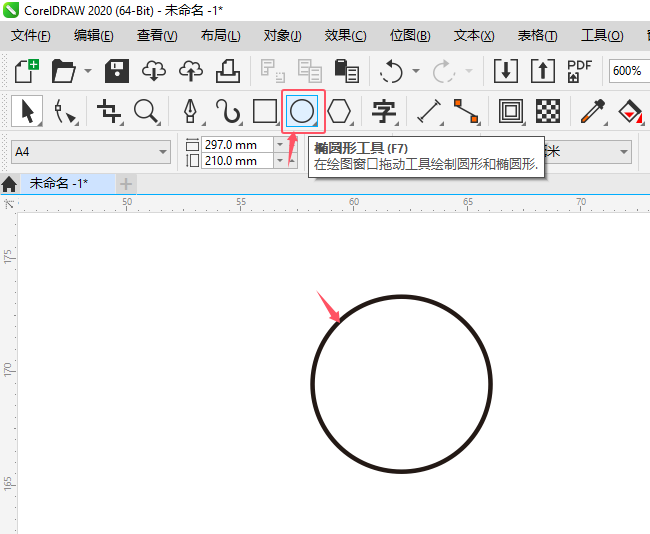The width and height of the screenshot is (650, 534).
Task: Print the document with the printer icon
Action: pyautogui.click(x=228, y=71)
